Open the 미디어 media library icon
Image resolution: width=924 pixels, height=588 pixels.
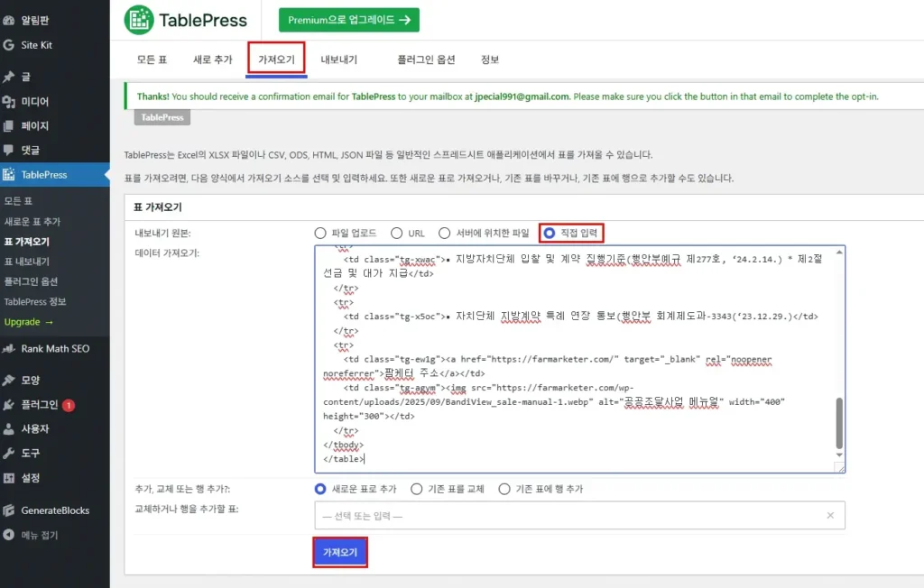9,102
